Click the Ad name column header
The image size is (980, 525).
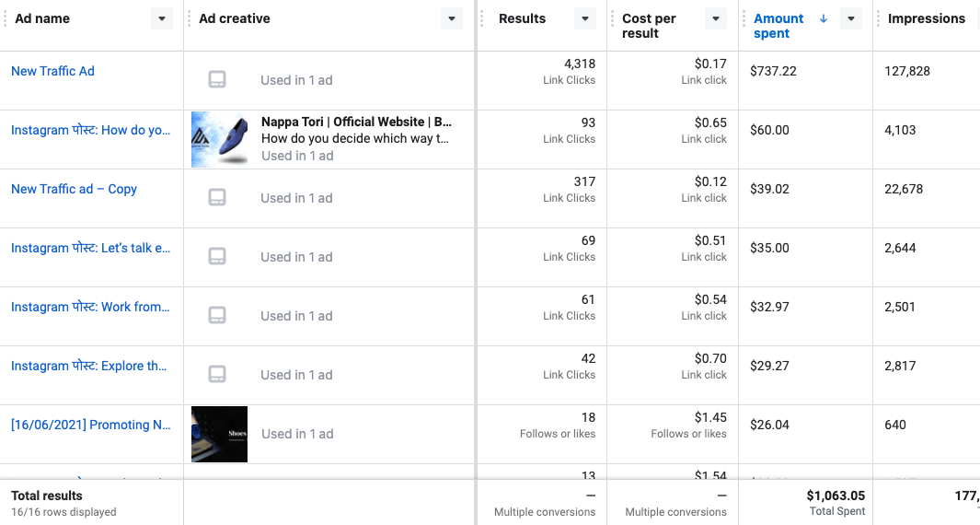(42, 18)
